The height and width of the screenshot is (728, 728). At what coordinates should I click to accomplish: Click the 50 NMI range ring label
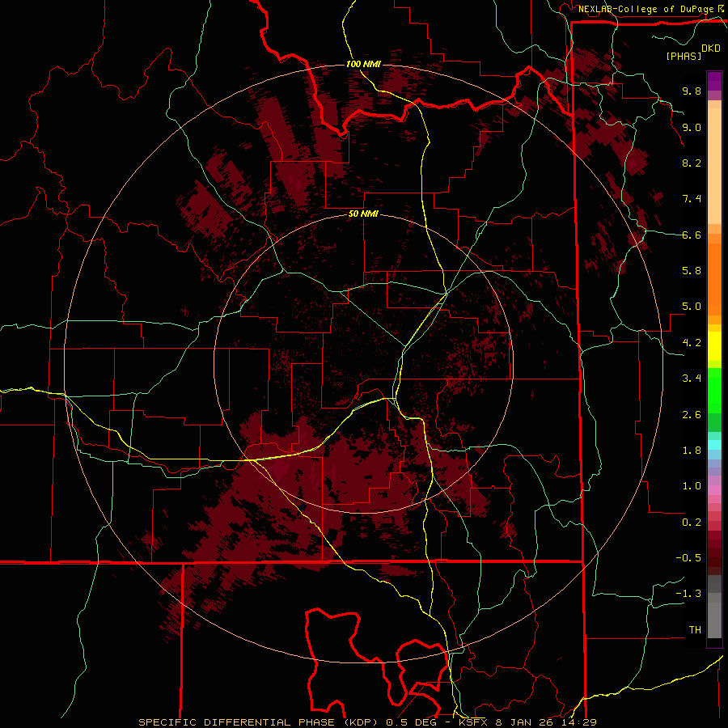pos(363,214)
